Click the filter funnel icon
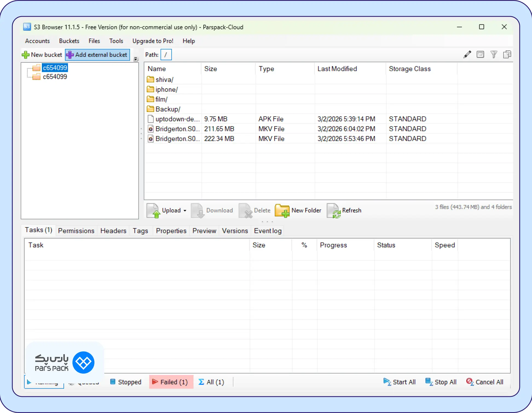 494,54
